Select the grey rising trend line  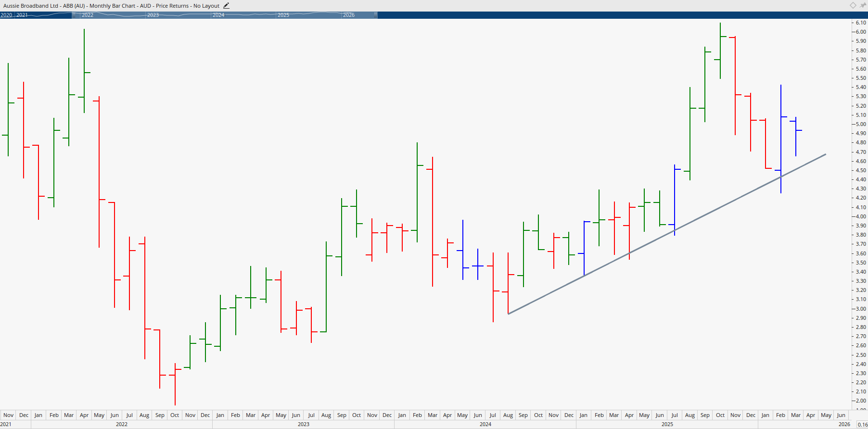click(667, 234)
